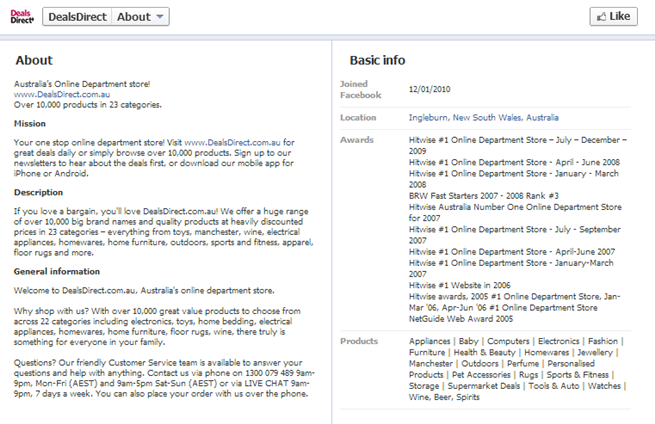Select the Hitwise April-June 2007 award line
The image size is (655, 424).
(x=512, y=252)
